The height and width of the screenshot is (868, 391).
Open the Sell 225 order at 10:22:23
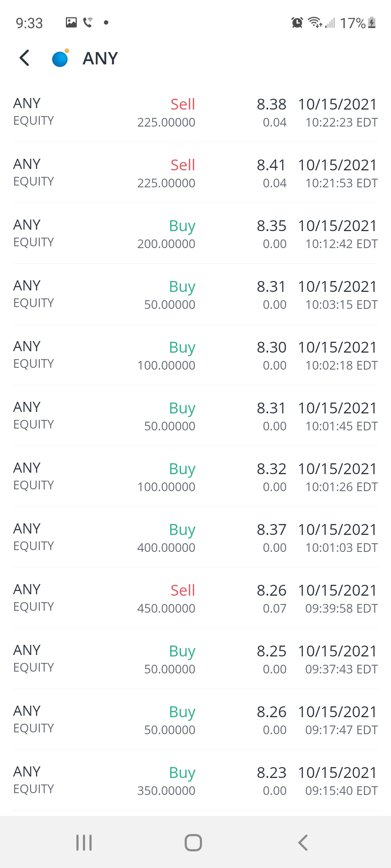[195, 112]
